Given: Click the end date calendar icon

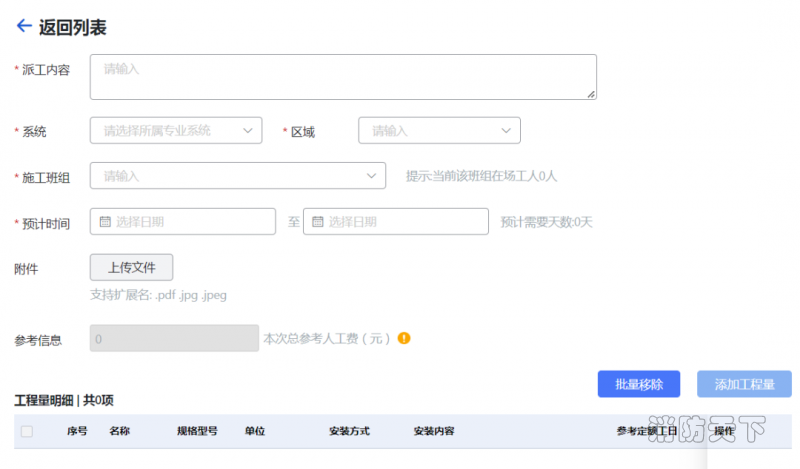Looking at the screenshot, I should 318,222.
